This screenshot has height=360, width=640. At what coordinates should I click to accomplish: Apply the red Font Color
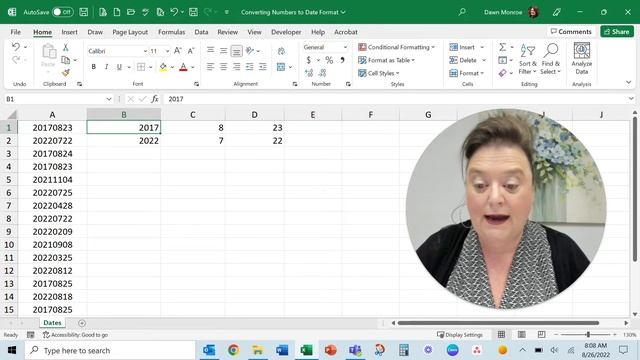point(183,67)
